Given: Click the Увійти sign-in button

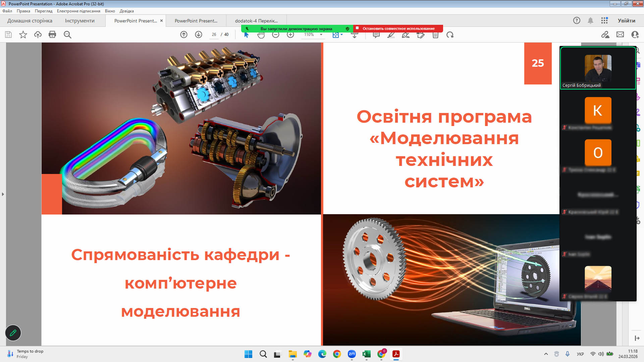Looking at the screenshot, I should (626, 20).
